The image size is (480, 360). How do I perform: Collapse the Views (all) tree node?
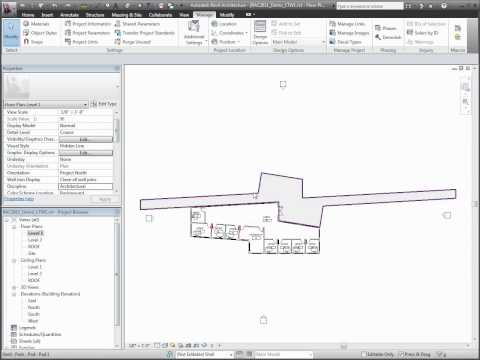7,220
